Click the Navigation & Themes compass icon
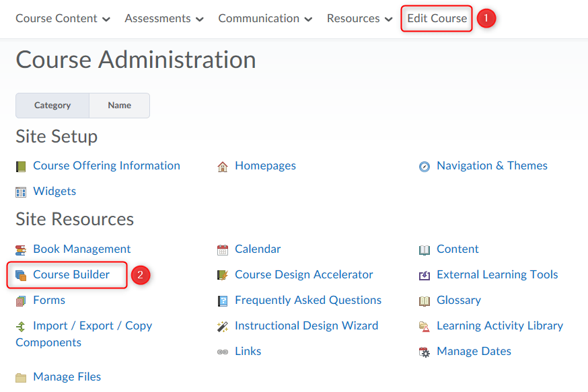Image resolution: width=588 pixels, height=392 pixels. point(425,166)
